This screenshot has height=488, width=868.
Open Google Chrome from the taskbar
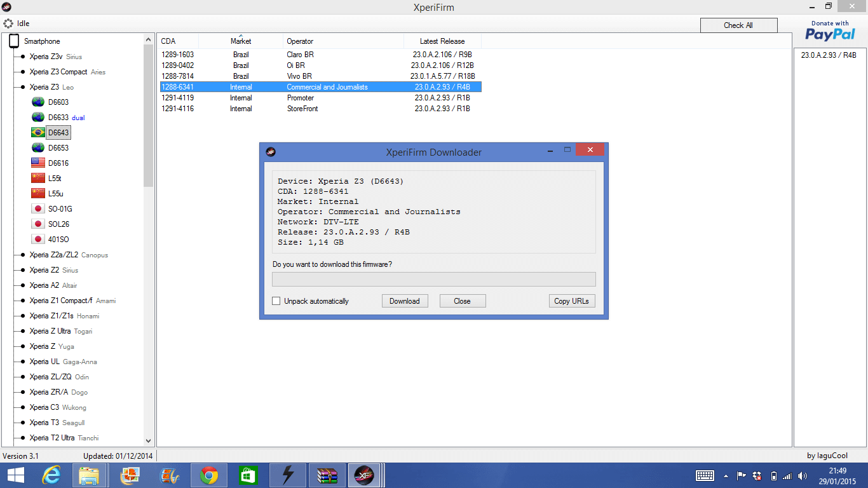coord(209,475)
